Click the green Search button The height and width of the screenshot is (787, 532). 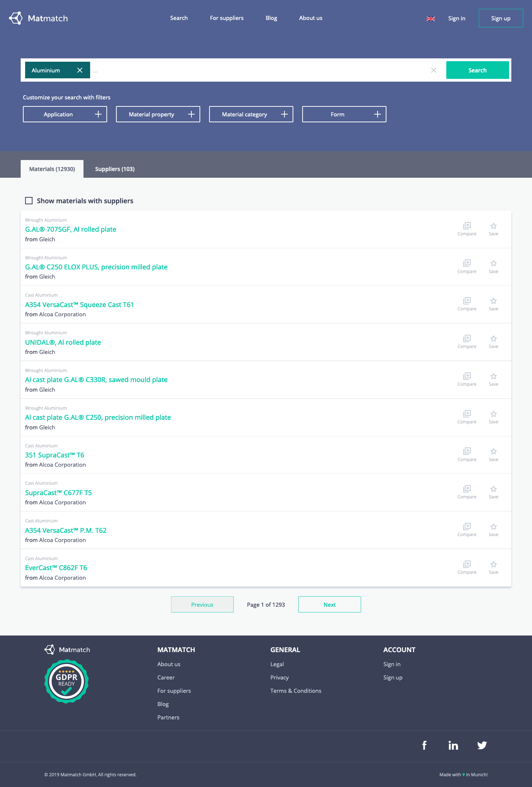pyautogui.click(x=478, y=70)
